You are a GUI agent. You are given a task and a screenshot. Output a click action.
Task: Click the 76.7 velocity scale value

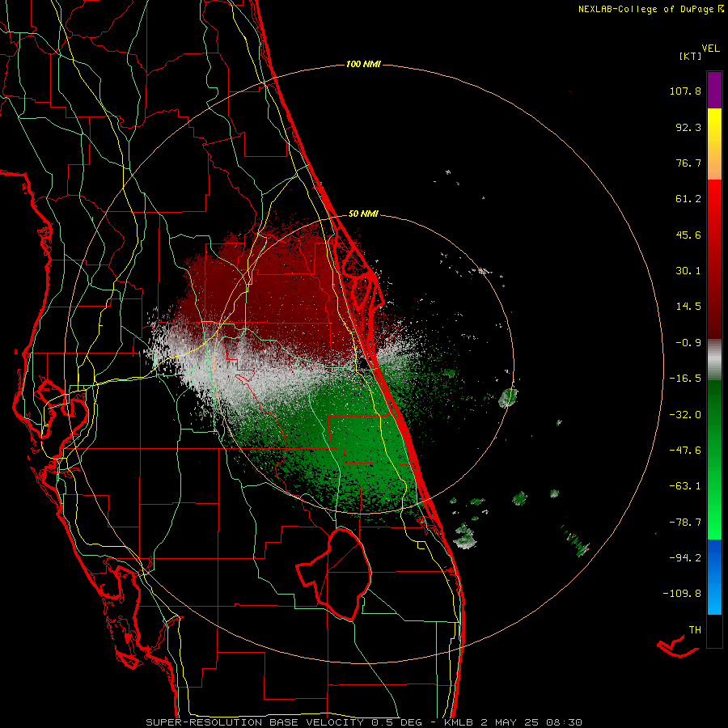(x=688, y=163)
